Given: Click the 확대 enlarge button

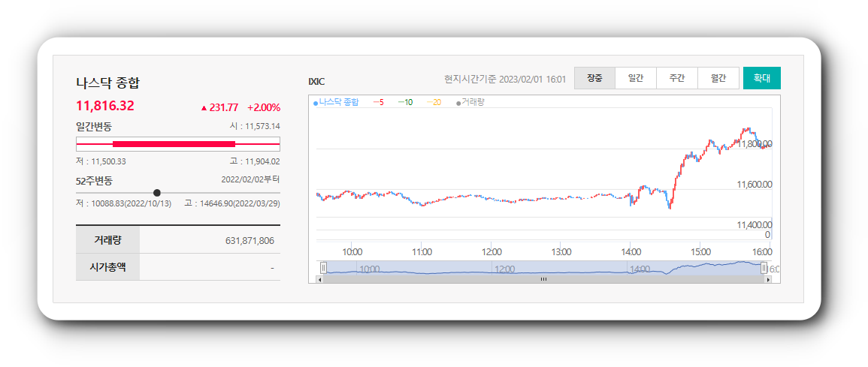Looking at the screenshot, I should 762,78.
